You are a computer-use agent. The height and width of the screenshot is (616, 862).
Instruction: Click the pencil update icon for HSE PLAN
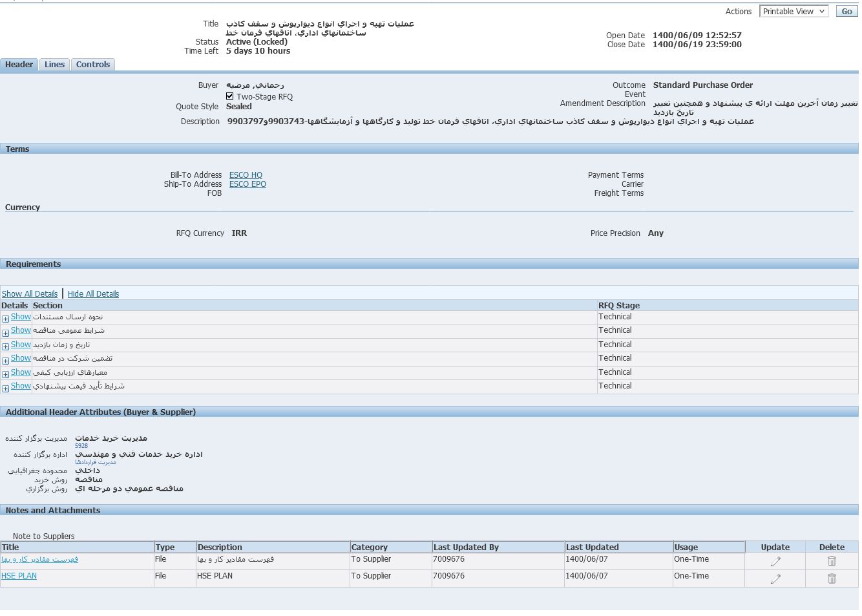(x=775, y=579)
